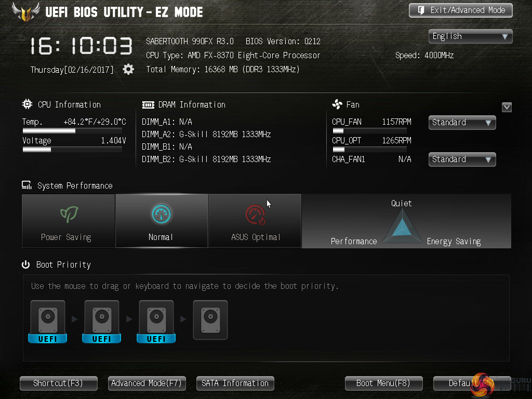The image size is (532, 399).
Task: Click the TUF winged logo
Action: pyautogui.click(x=26, y=12)
